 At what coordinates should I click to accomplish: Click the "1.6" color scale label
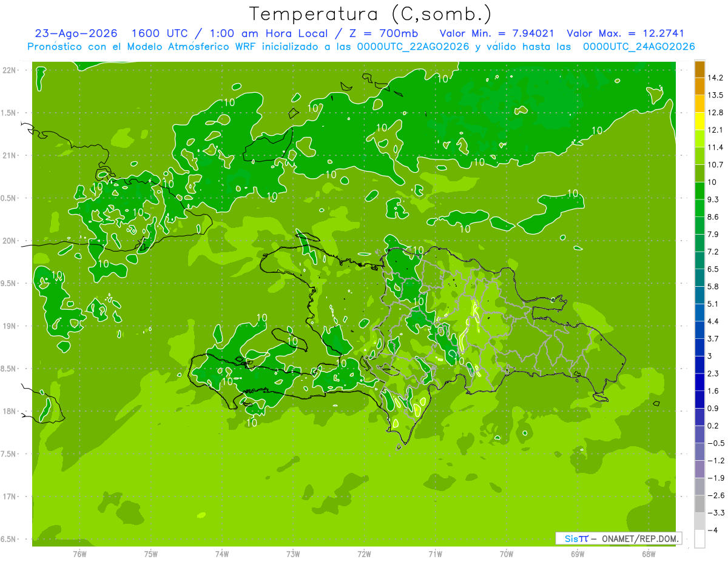(x=713, y=391)
